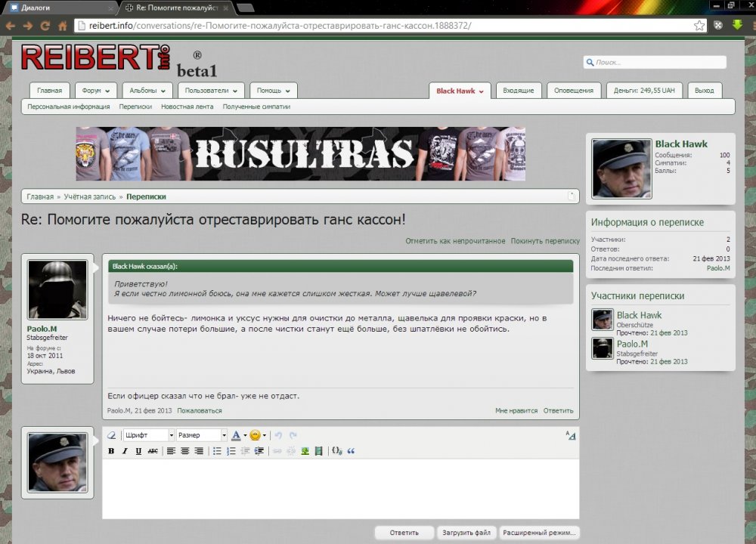Click the redo icon in the editor
Viewport: 756px width, 544px height.
point(293,435)
